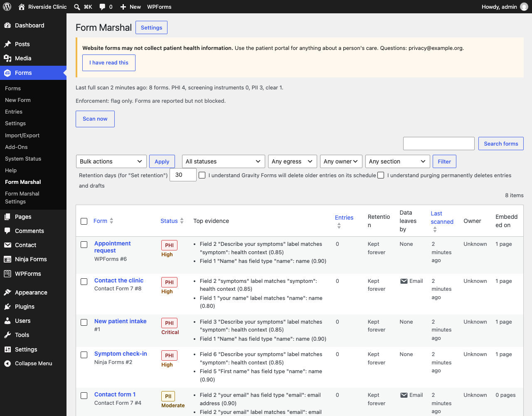
Task: Open Any owner filter dropdown
Action: (341, 161)
